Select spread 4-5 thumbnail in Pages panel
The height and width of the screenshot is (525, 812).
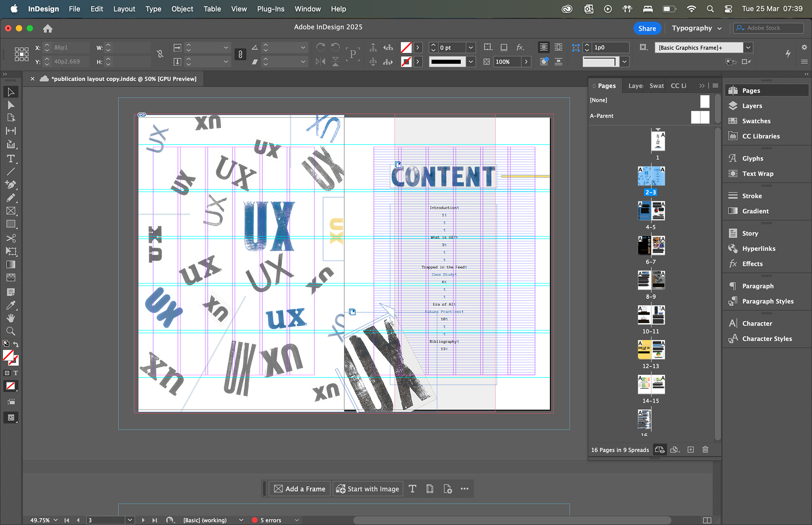pyautogui.click(x=651, y=211)
